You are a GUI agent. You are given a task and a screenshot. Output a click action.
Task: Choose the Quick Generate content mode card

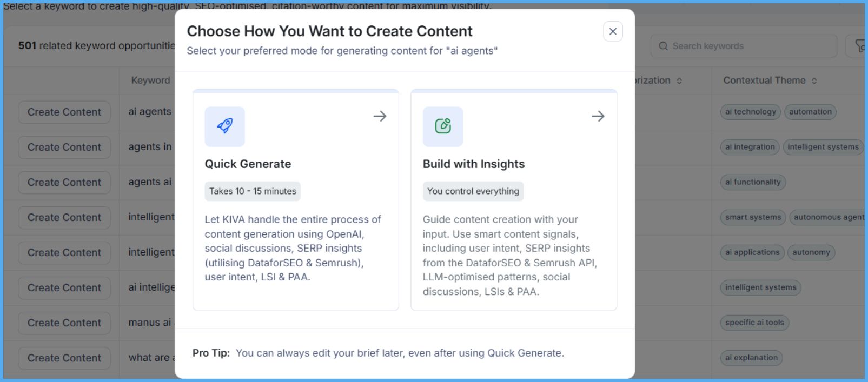tap(295, 200)
